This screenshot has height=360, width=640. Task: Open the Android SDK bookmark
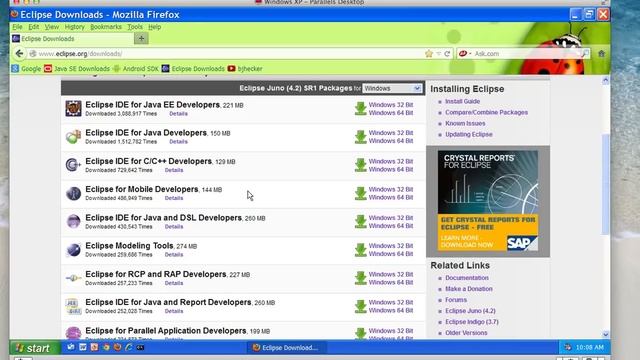[136, 69]
